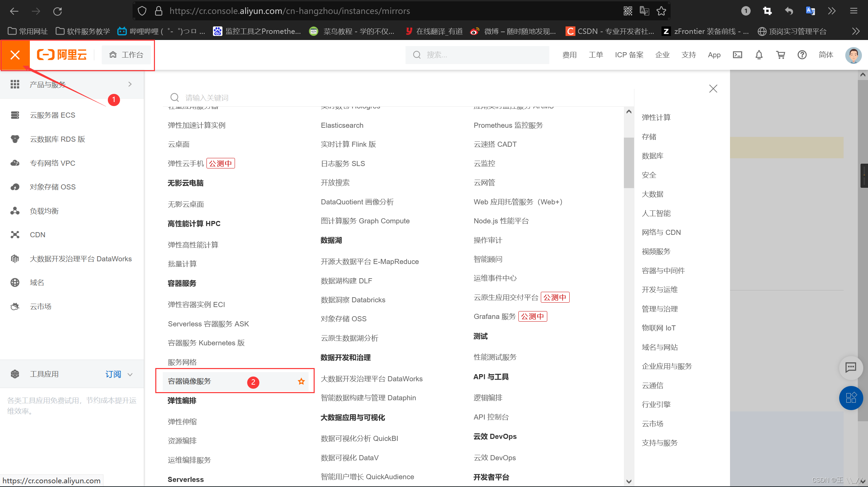Image resolution: width=868 pixels, height=487 pixels.
Task: Jump to 容器与中间件 category
Action: [663, 271]
